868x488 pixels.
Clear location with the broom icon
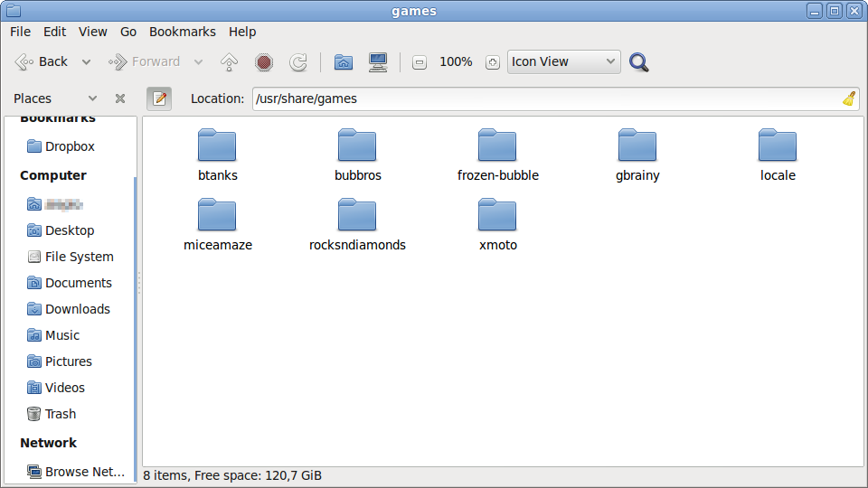click(x=849, y=99)
